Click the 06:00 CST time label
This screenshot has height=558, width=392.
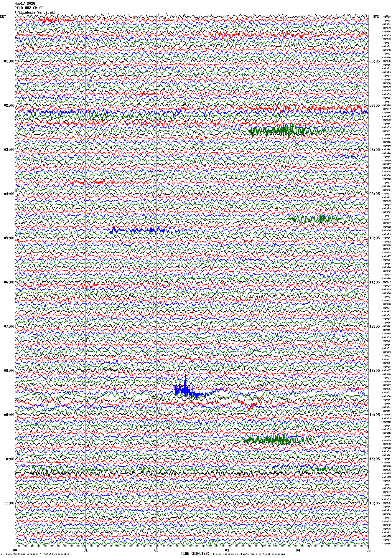[x=9, y=282]
